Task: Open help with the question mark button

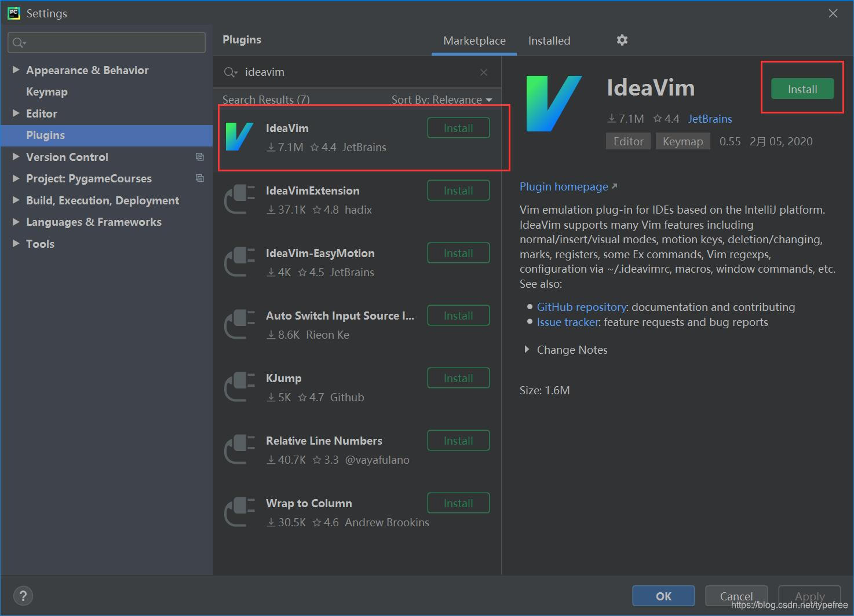Action: (23, 596)
